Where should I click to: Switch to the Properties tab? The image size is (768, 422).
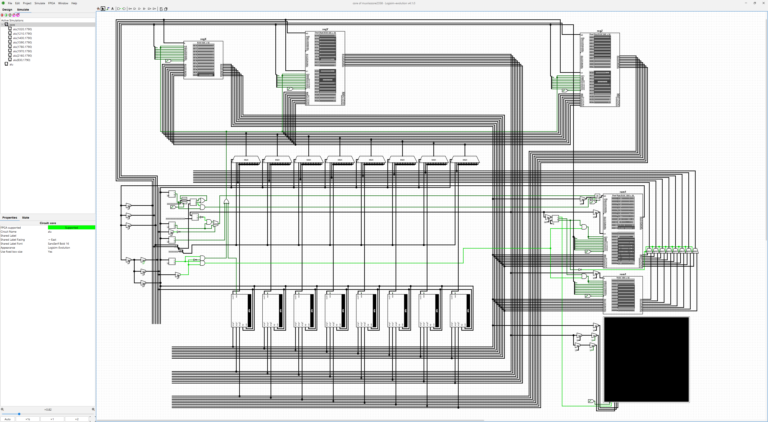[9, 217]
